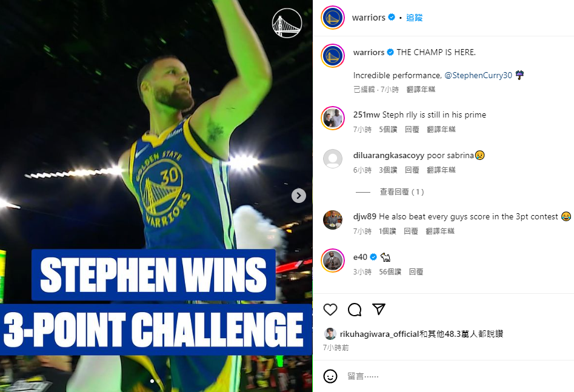Open the emoji picker smiley icon

pos(330,376)
